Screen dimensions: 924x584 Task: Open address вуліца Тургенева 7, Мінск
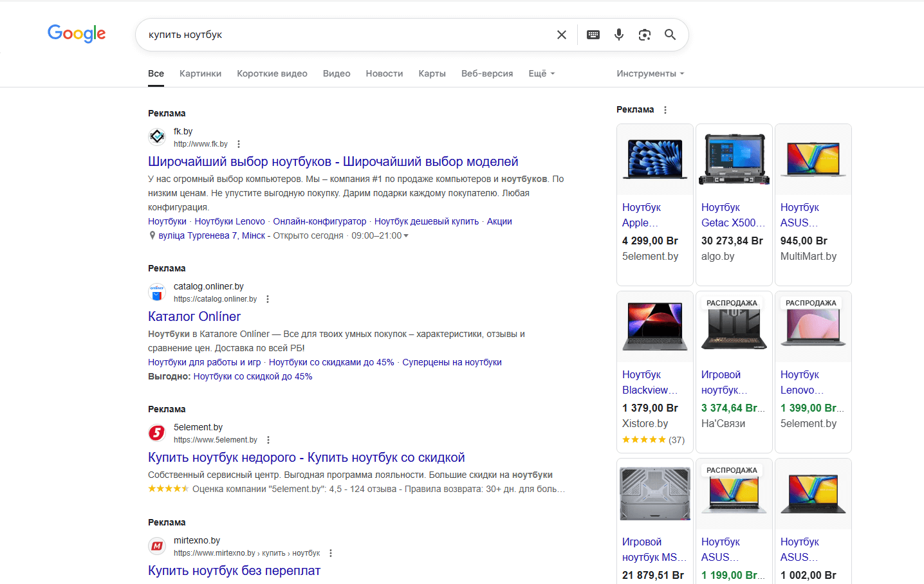pos(212,235)
